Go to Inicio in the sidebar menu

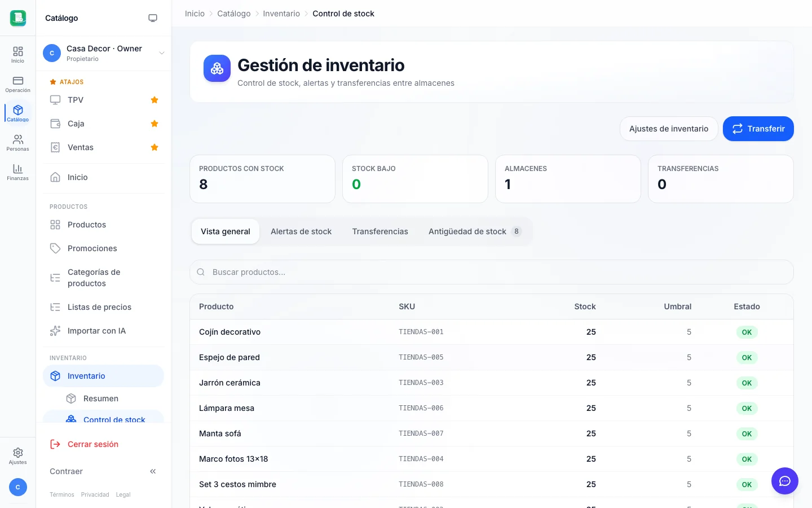click(103, 177)
